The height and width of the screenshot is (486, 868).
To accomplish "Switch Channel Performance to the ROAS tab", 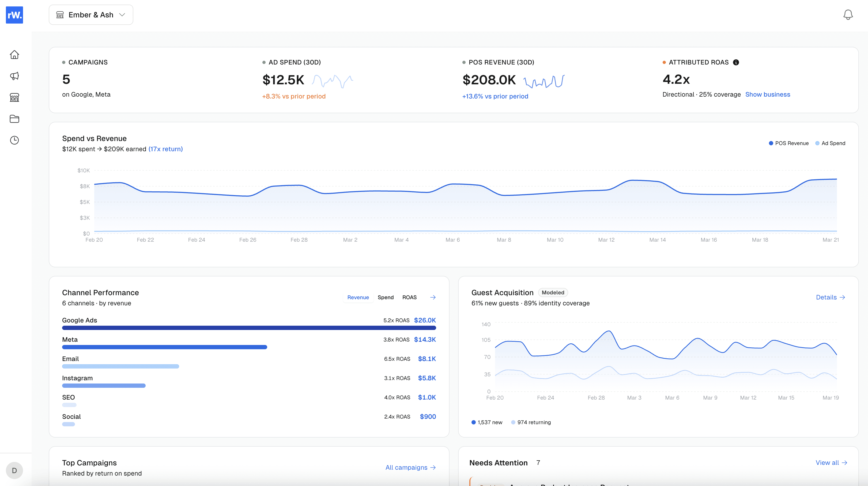I will 409,297.
